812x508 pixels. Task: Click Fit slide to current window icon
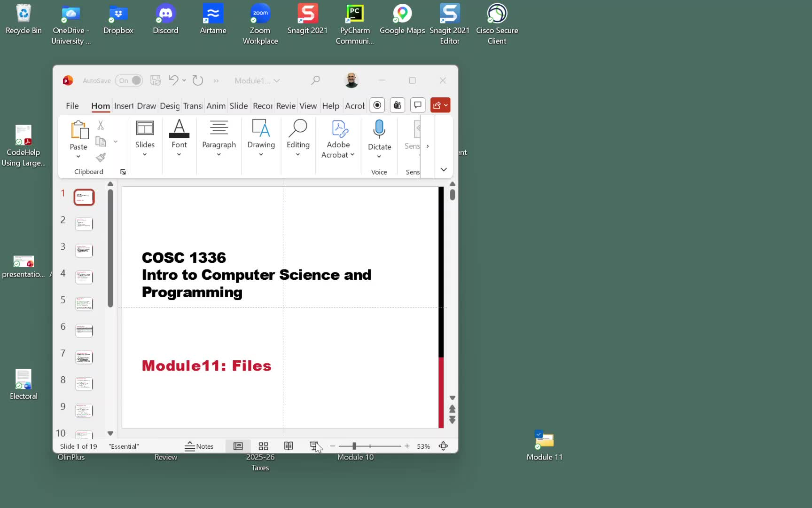(443, 446)
